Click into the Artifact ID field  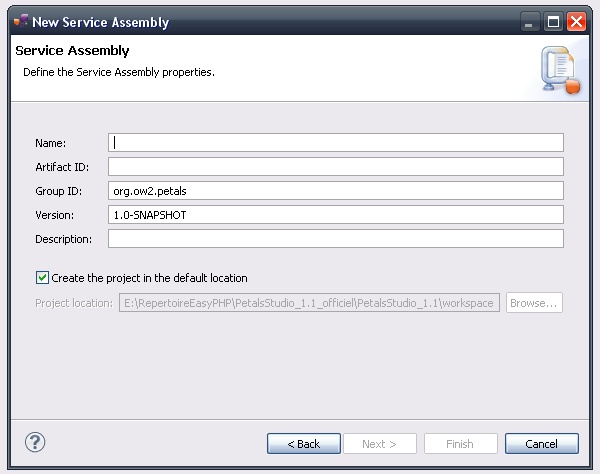(x=335, y=166)
